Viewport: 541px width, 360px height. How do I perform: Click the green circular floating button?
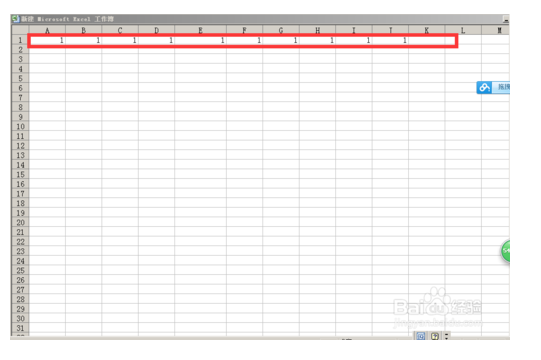tap(505, 251)
